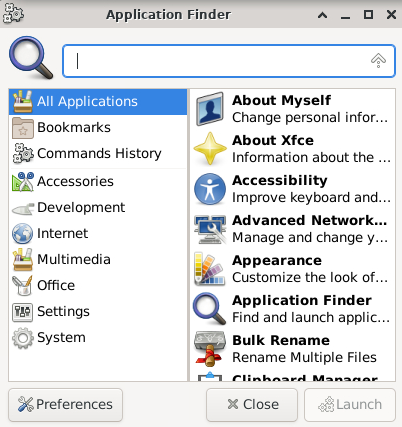Click 'Information about the …' description text
Image resolution: width=402 pixels, height=427 pixels.
click(311, 157)
